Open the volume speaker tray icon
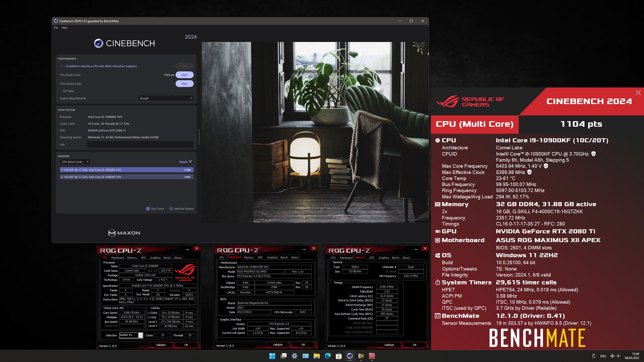Image resolution: width=644 pixels, height=362 pixels. (x=618, y=356)
